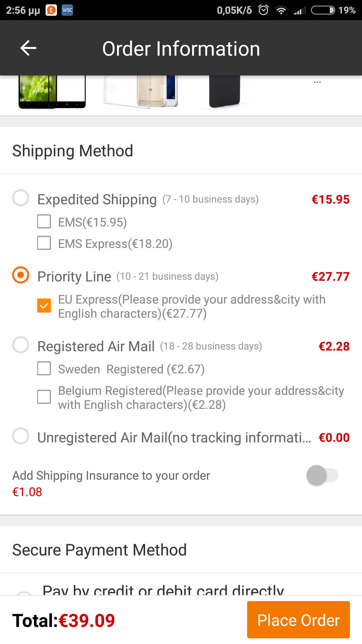Tap the battery indicator icon
The width and height of the screenshot is (362, 644).
323,10
